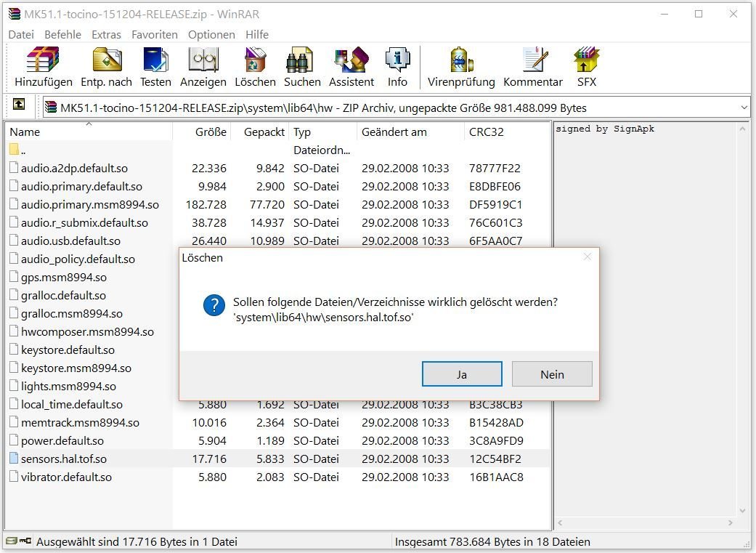The image size is (756, 553).
Task: Cancel deletion with the Nein button
Action: pos(552,374)
